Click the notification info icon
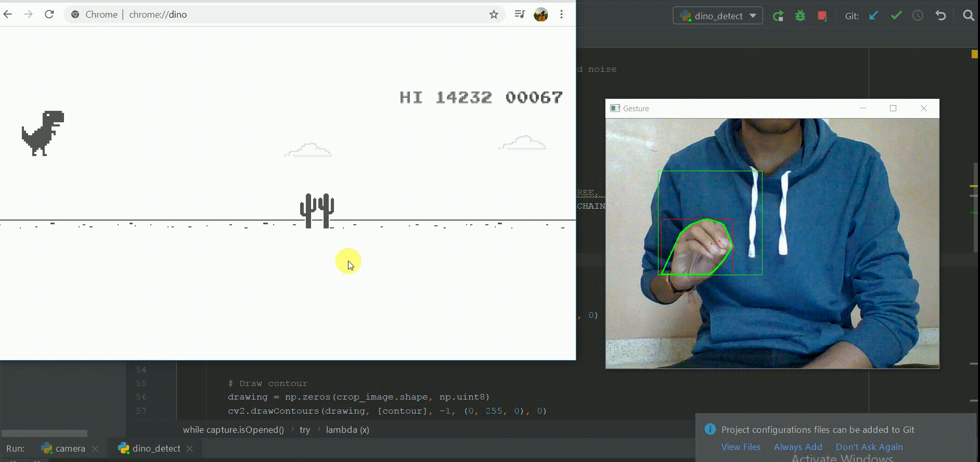The height and width of the screenshot is (462, 980). (710, 429)
